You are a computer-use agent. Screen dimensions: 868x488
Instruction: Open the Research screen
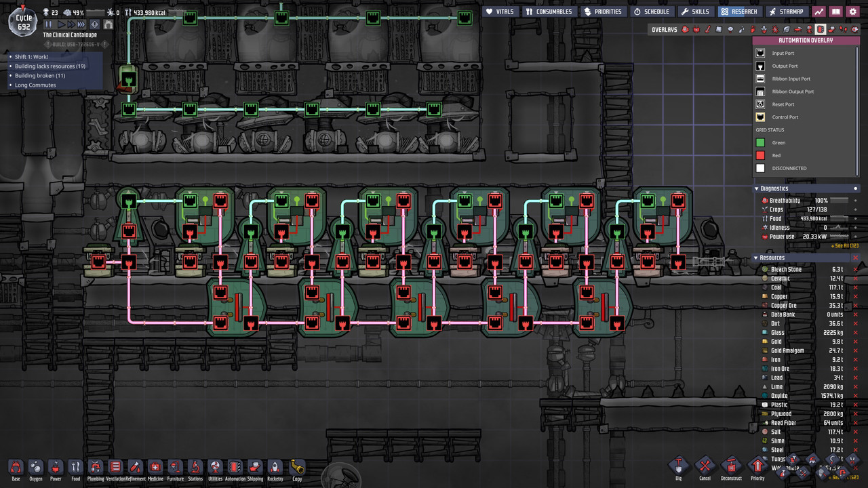point(739,12)
